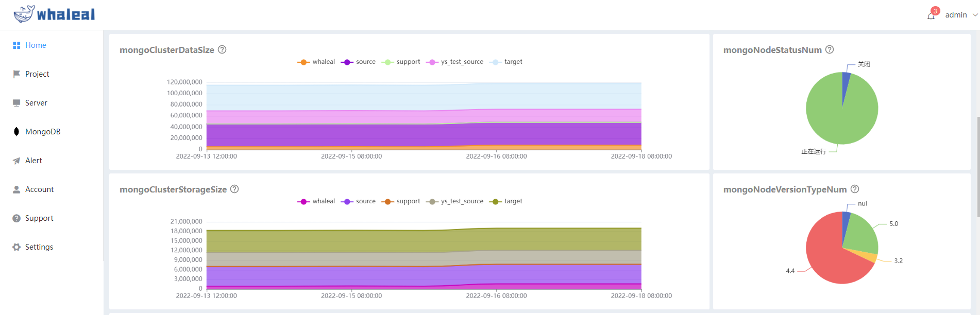Toggle support series in DataSize legend
Screen dimensions: 980x315
(400, 62)
